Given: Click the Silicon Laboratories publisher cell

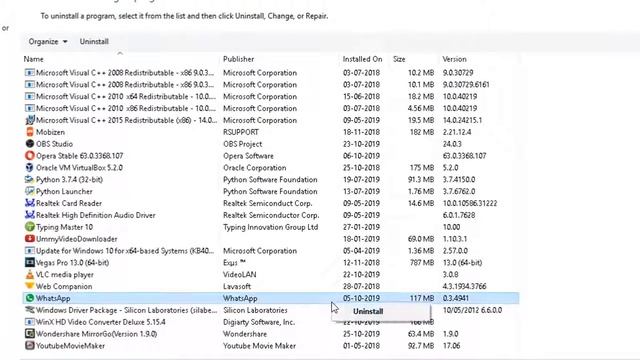Looking at the screenshot, I should point(255,310).
